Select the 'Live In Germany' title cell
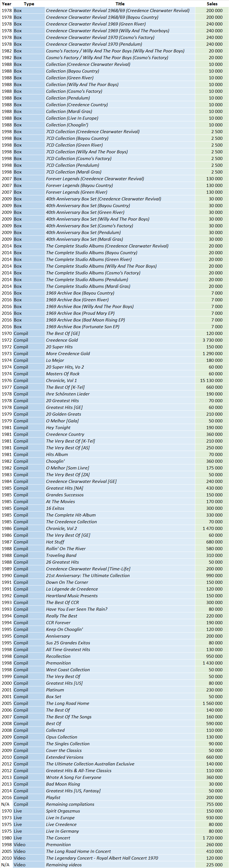 click(62, 831)
